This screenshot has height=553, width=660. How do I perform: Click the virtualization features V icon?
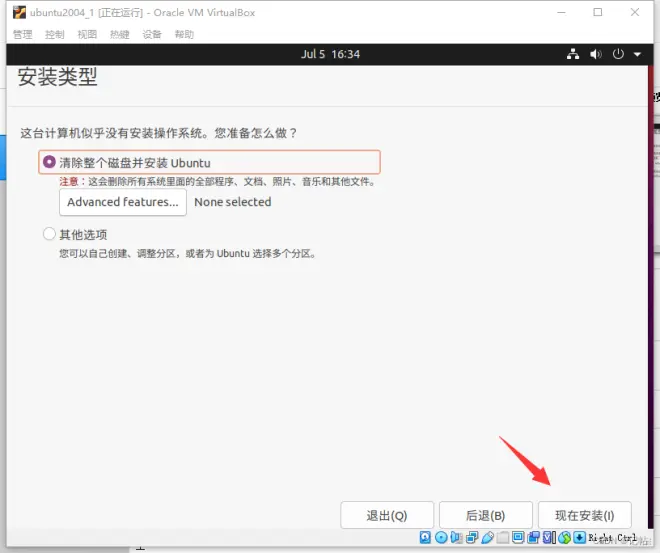(x=548, y=537)
